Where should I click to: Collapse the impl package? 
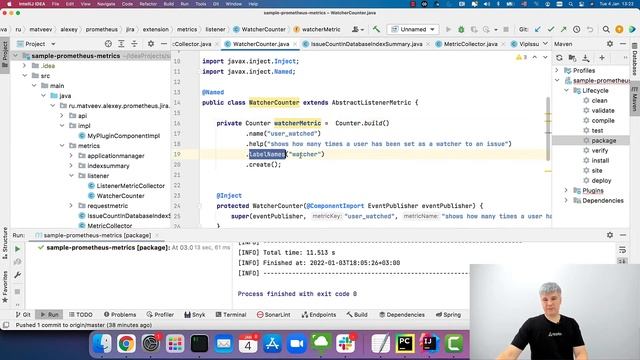pyautogui.click(x=62, y=126)
